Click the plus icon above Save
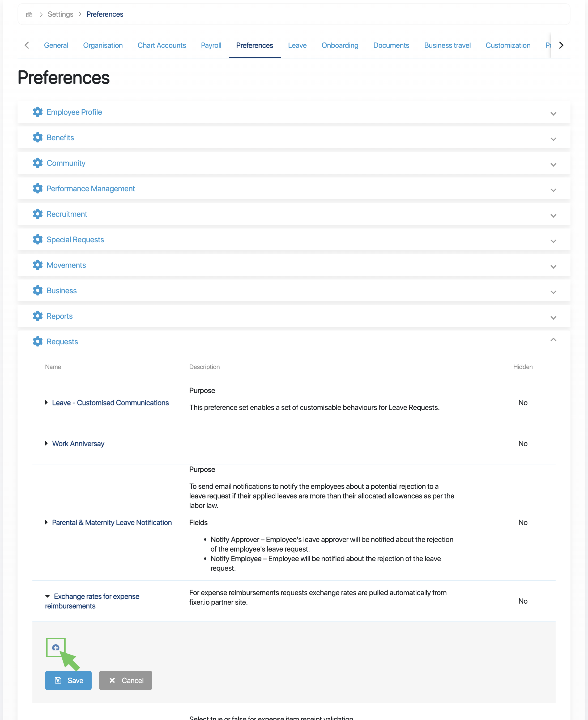 [56, 647]
